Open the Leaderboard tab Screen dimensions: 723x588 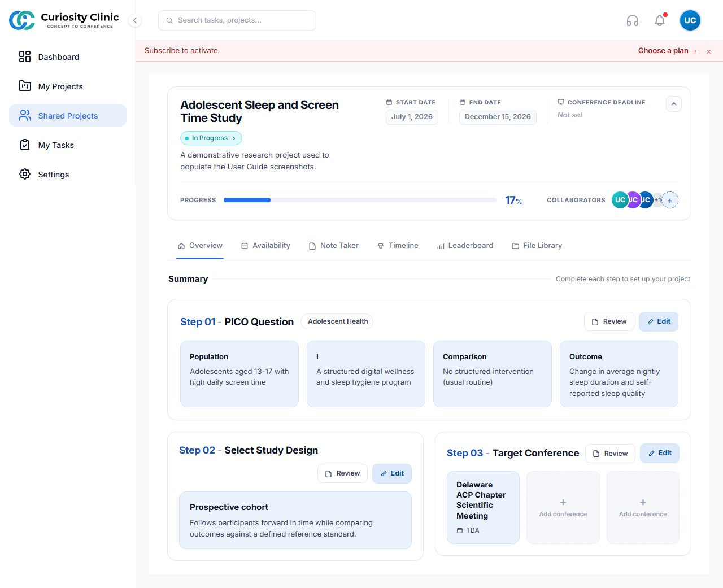point(465,246)
